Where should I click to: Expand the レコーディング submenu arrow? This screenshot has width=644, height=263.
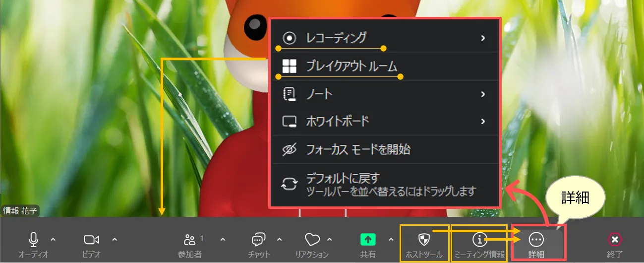click(483, 38)
